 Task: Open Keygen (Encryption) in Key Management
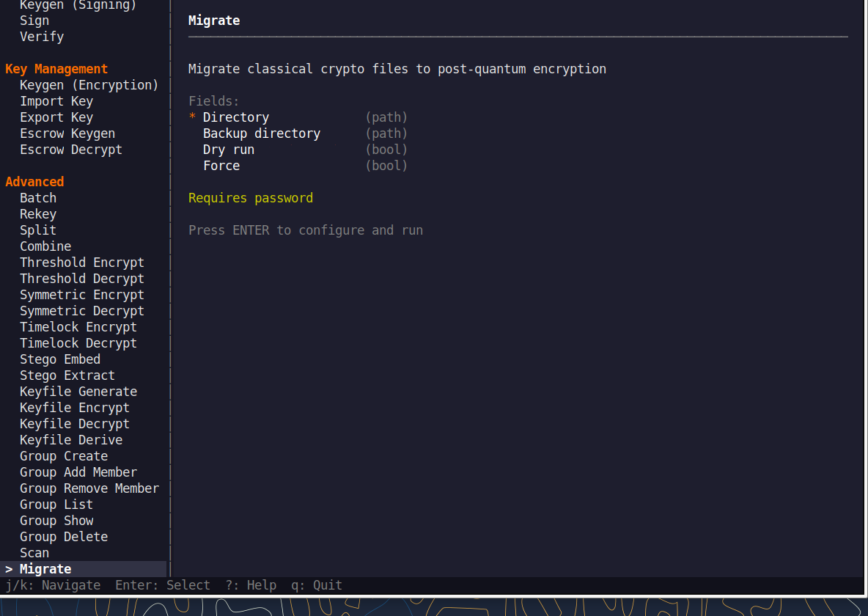click(x=89, y=85)
